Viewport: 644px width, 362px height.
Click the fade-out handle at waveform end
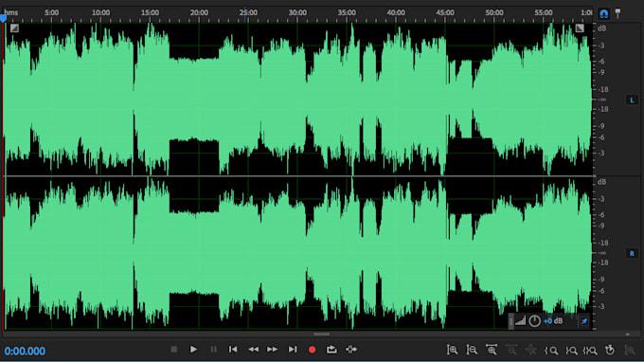[580, 27]
